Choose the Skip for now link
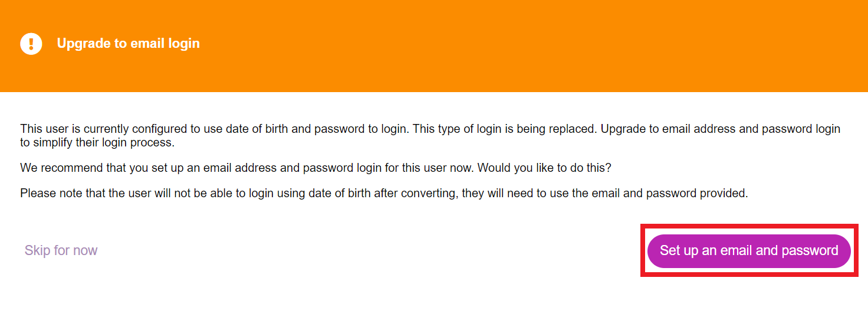 (x=61, y=250)
